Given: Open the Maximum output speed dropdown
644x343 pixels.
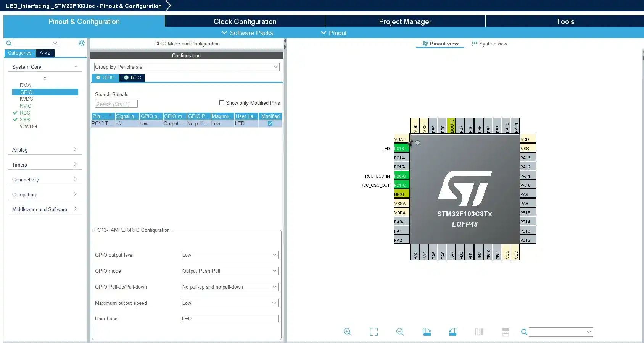Looking at the screenshot, I should pos(230,303).
